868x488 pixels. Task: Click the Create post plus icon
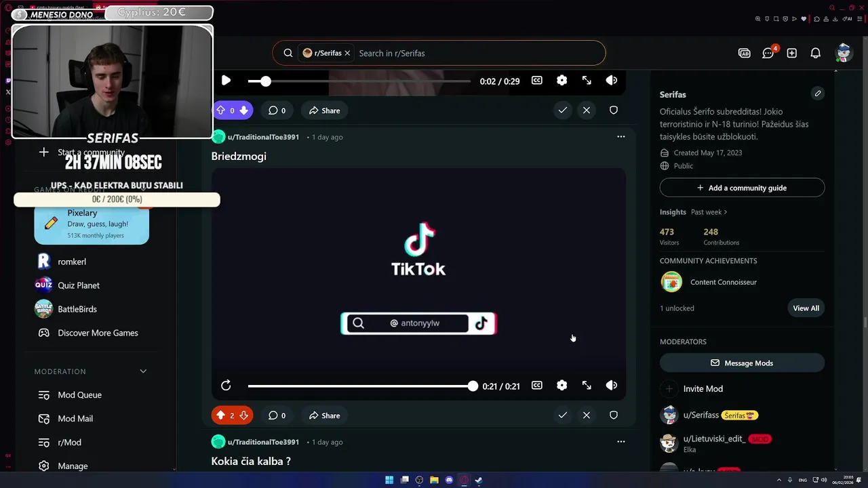tap(791, 53)
